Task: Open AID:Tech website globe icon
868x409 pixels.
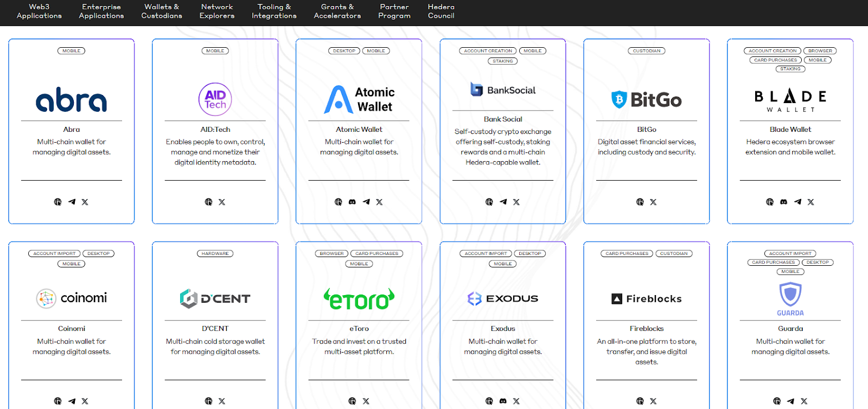Action: click(x=208, y=202)
